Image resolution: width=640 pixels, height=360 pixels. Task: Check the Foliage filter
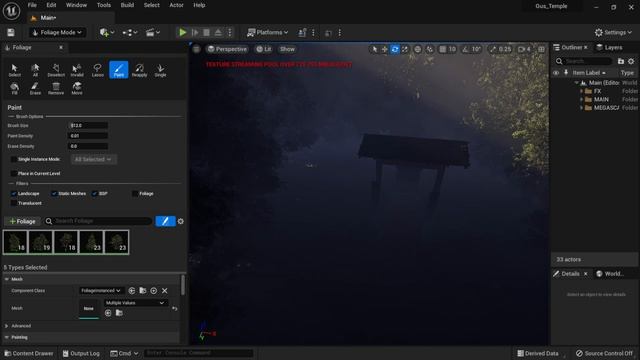point(135,193)
